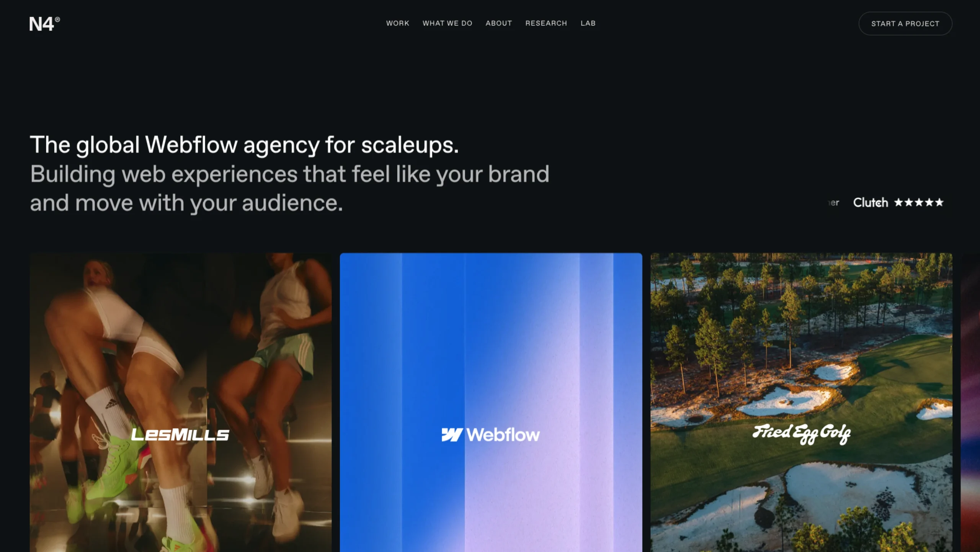This screenshot has width=980, height=552.
Task: Click the Webflow wordmark on the blue card
Action: tap(503, 435)
